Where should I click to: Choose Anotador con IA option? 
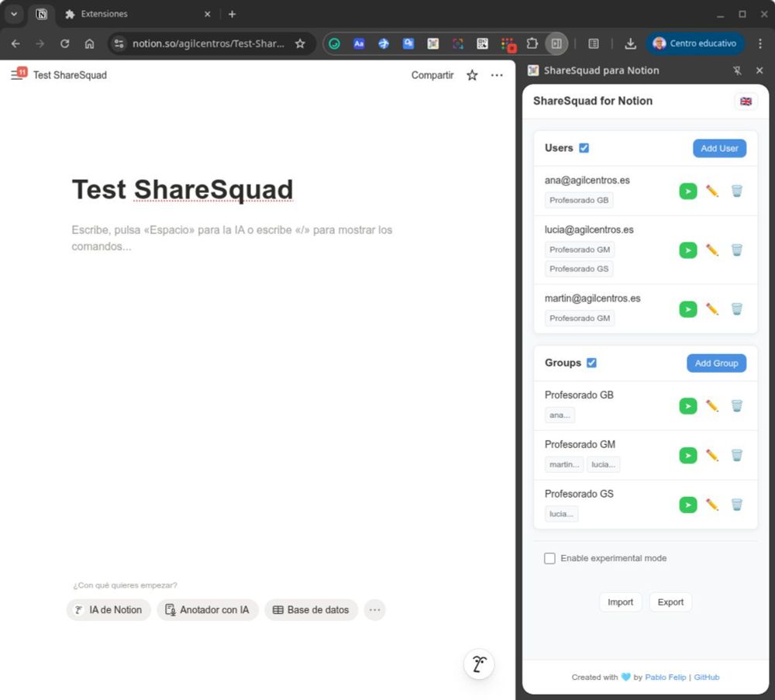coord(208,610)
